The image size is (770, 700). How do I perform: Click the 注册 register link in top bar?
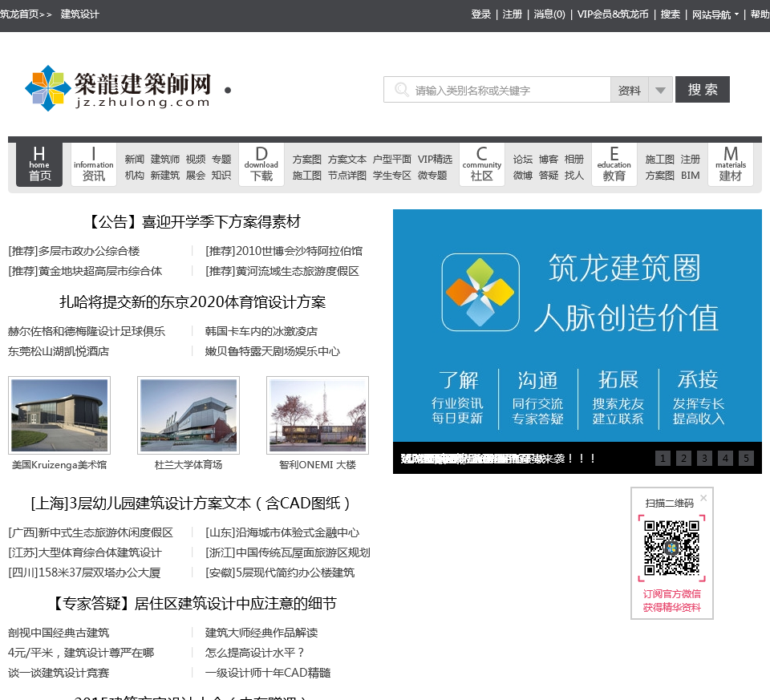(513, 14)
